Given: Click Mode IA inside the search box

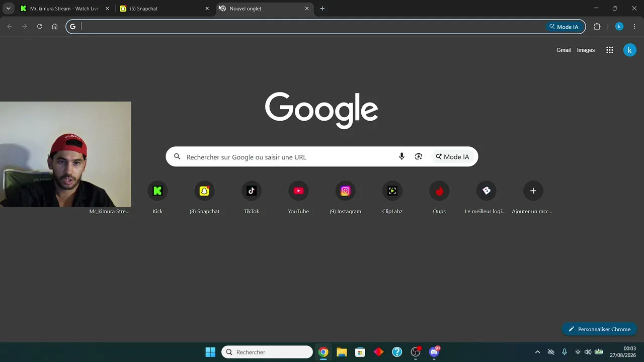Looking at the screenshot, I should tap(453, 157).
